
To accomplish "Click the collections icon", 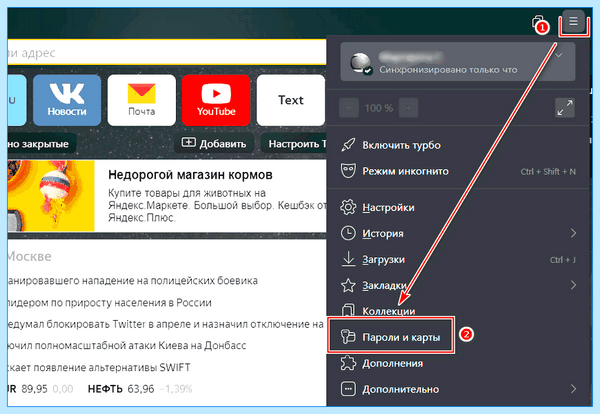I will coord(348,310).
